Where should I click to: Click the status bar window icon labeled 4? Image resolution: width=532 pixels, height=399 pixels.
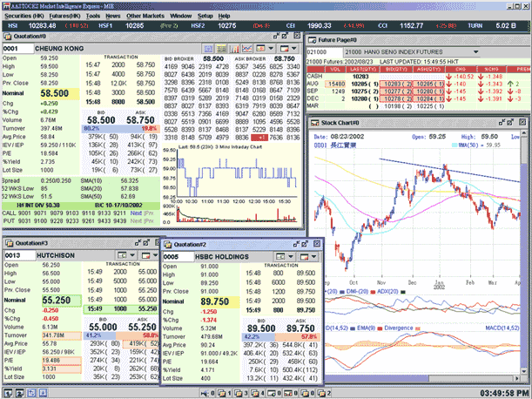255,394
